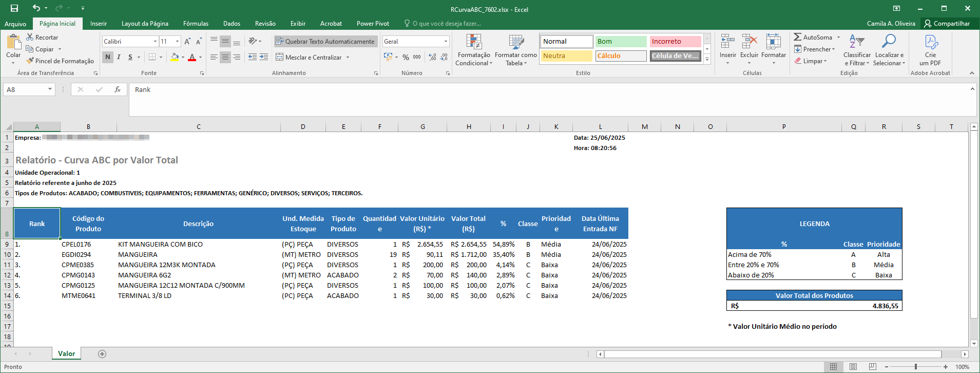Screen dimensions: 980x373
Task: Open Mesclar e Centralizar dropdown arrow
Action: click(x=348, y=57)
